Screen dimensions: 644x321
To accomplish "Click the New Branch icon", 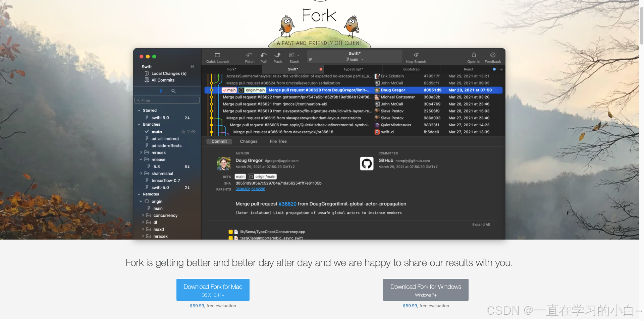I will pyautogui.click(x=416, y=55).
